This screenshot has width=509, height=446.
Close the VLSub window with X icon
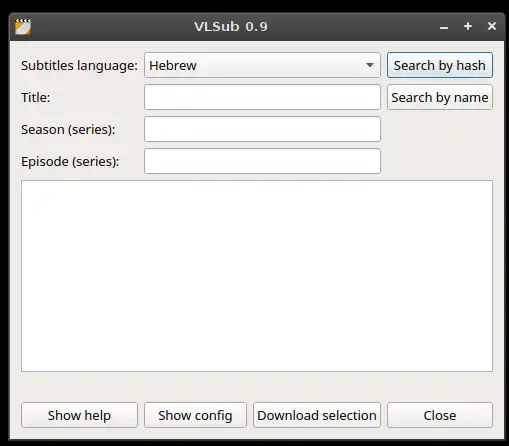pos(492,26)
